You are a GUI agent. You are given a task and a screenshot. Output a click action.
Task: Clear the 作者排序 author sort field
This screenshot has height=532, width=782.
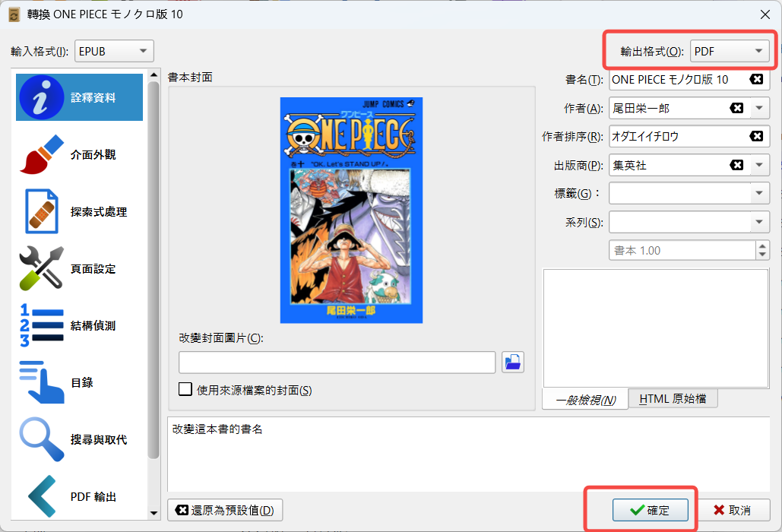(756, 136)
